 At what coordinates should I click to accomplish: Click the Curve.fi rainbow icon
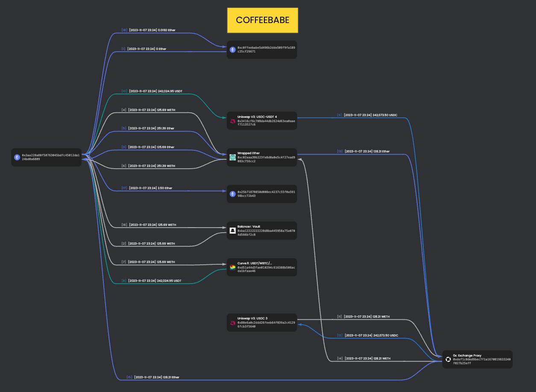[x=232, y=267]
